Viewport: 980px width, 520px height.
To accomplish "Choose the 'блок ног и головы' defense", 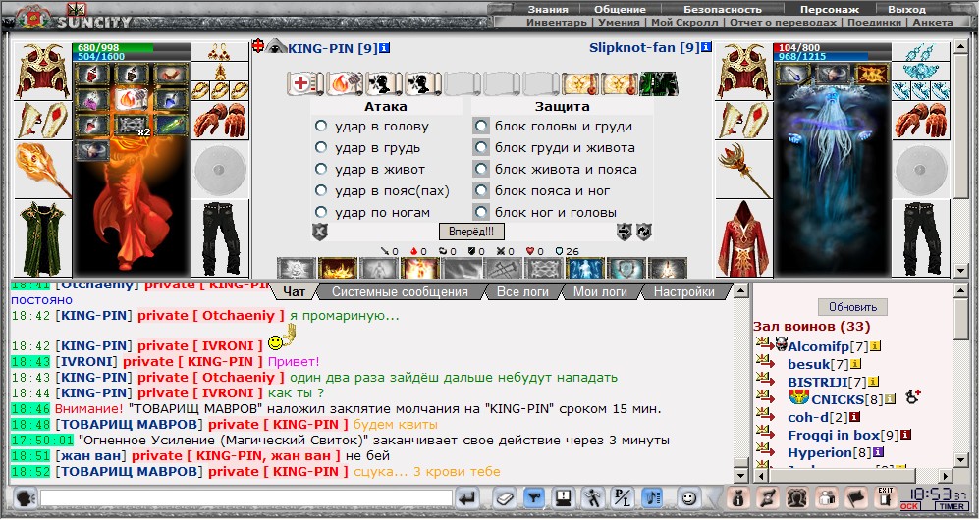I will (480, 212).
